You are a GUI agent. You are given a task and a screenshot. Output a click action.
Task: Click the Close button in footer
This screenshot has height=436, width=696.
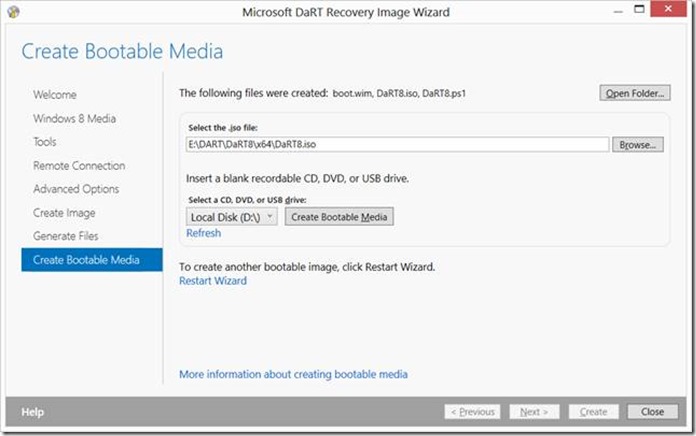click(652, 412)
